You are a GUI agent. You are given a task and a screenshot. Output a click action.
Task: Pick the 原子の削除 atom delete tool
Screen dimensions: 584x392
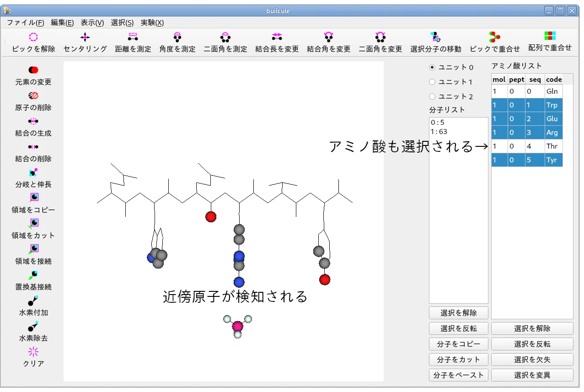33,96
